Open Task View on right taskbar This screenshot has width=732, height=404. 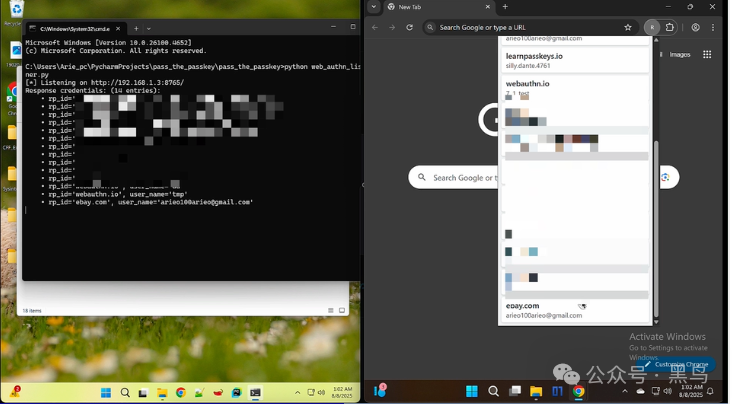point(515,391)
